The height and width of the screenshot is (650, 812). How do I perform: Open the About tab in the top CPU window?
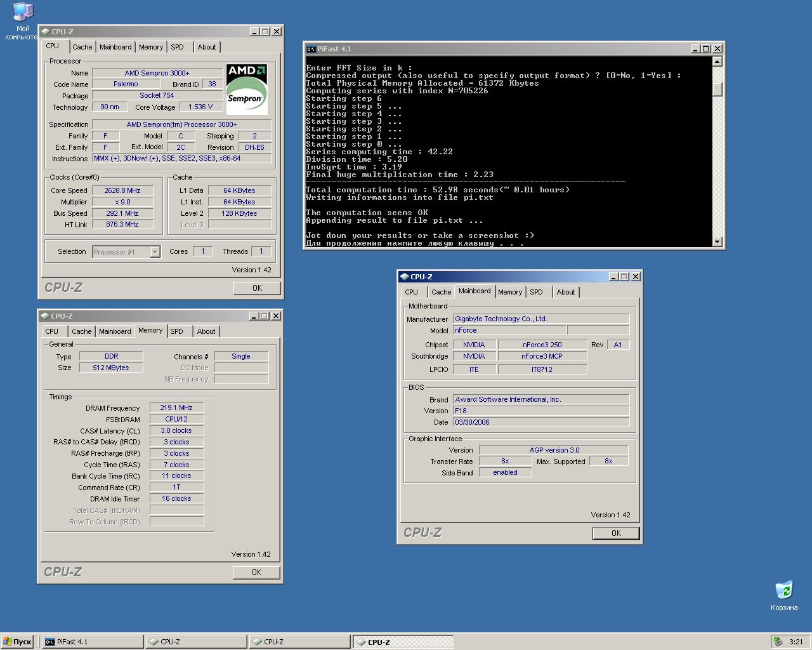(x=207, y=47)
